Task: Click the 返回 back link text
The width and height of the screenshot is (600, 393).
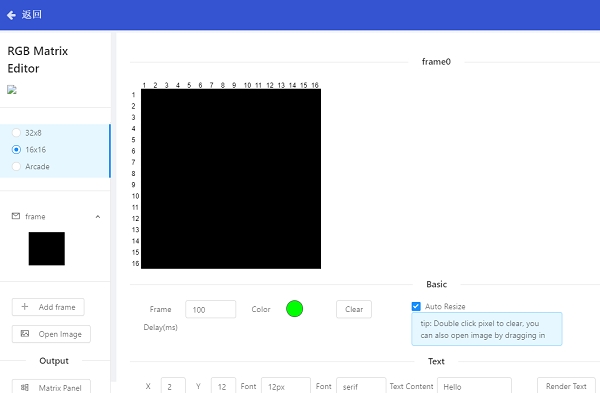Action: [32, 15]
